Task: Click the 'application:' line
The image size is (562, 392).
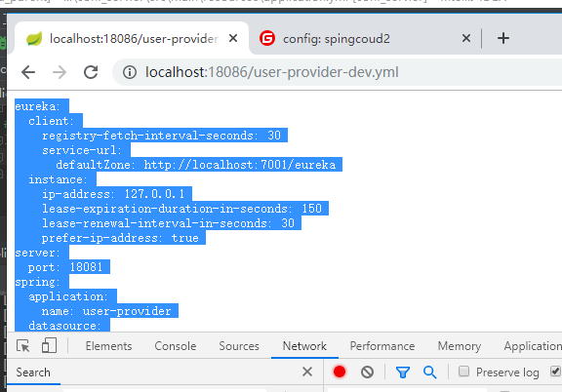Action: pos(67,296)
